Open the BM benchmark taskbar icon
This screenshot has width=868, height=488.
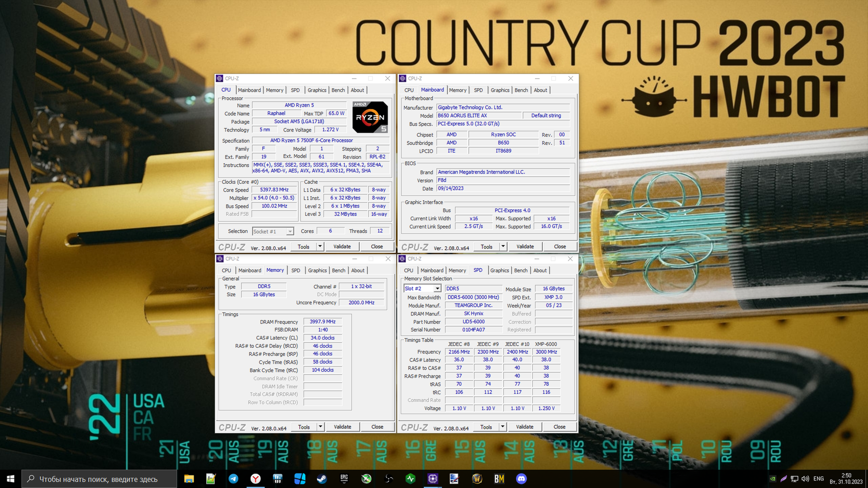coord(499,479)
